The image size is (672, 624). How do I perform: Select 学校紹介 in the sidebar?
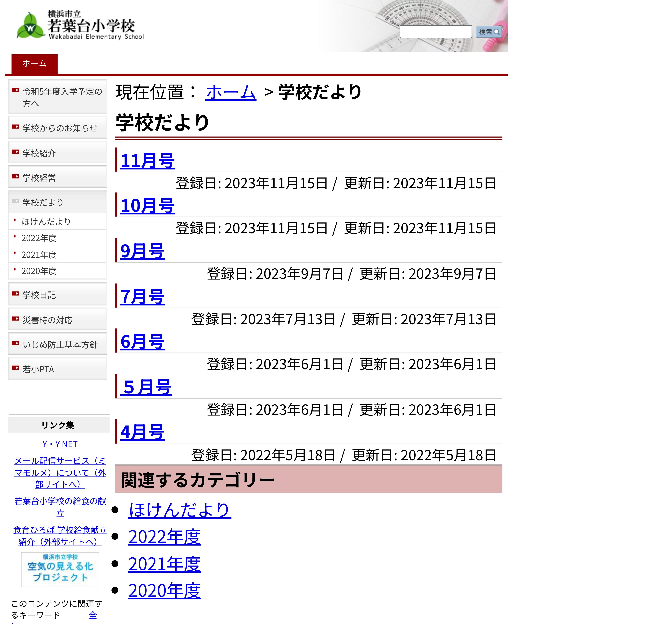tap(39, 153)
